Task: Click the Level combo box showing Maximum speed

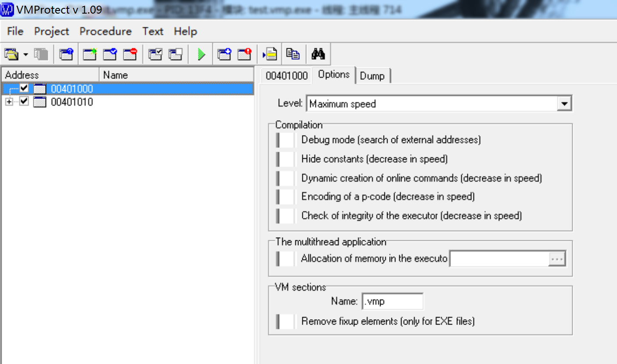Action: (x=439, y=104)
